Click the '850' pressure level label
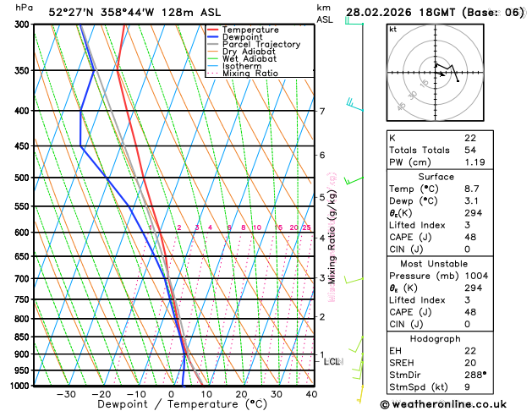Image resolution: width=532 pixels, height=411 pixels. (24, 337)
